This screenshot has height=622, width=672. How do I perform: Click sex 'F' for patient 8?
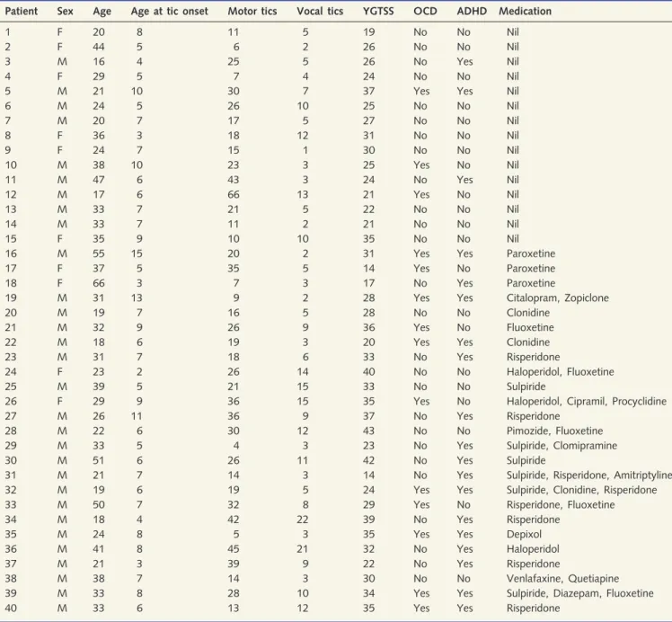(60, 136)
